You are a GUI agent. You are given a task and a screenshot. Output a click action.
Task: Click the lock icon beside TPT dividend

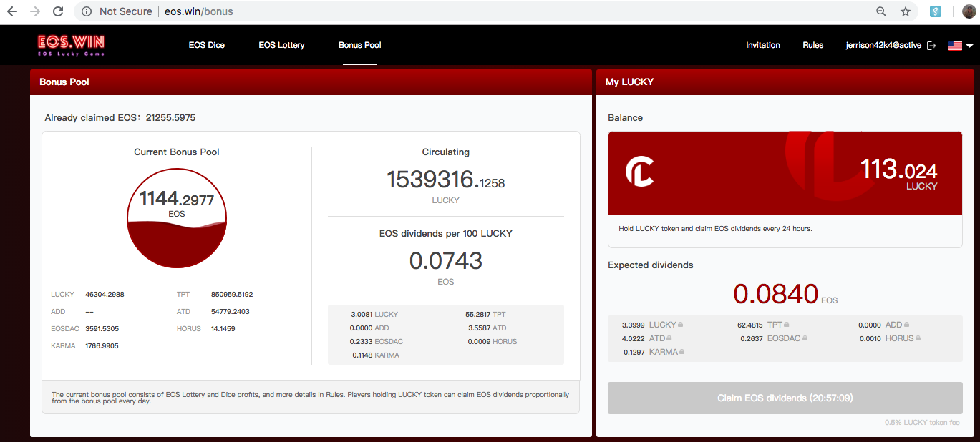pos(787,325)
